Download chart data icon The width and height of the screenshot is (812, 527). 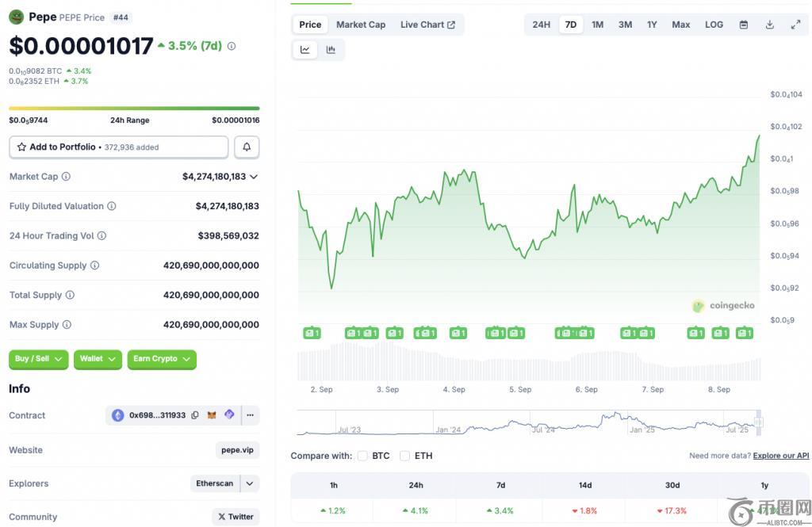pos(769,25)
